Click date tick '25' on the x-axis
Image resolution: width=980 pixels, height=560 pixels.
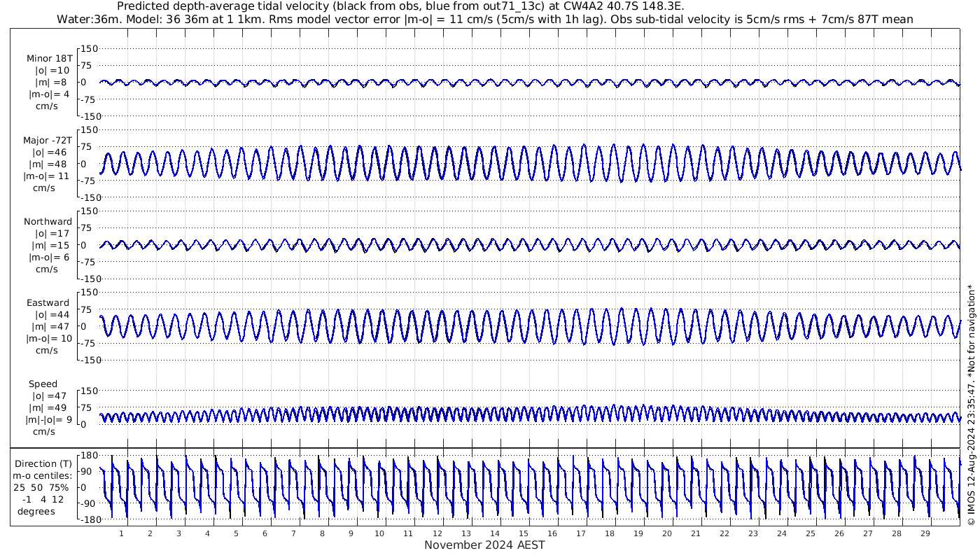[x=810, y=533]
